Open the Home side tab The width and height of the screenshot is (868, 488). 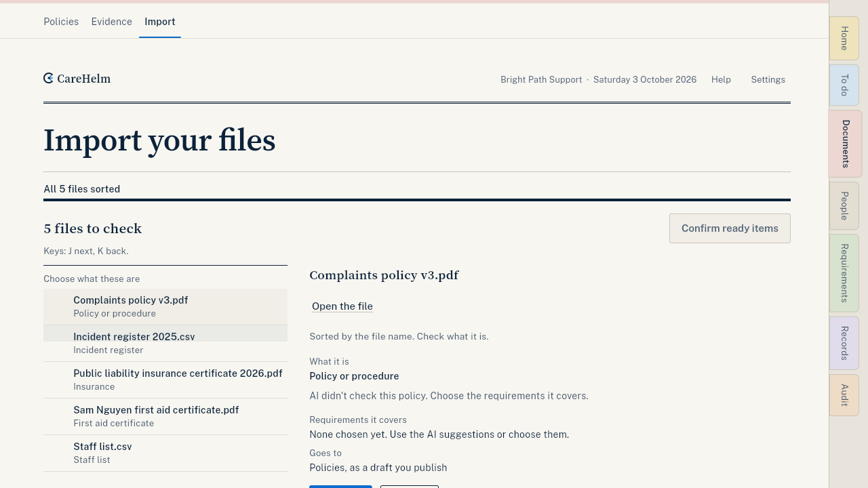844,39
